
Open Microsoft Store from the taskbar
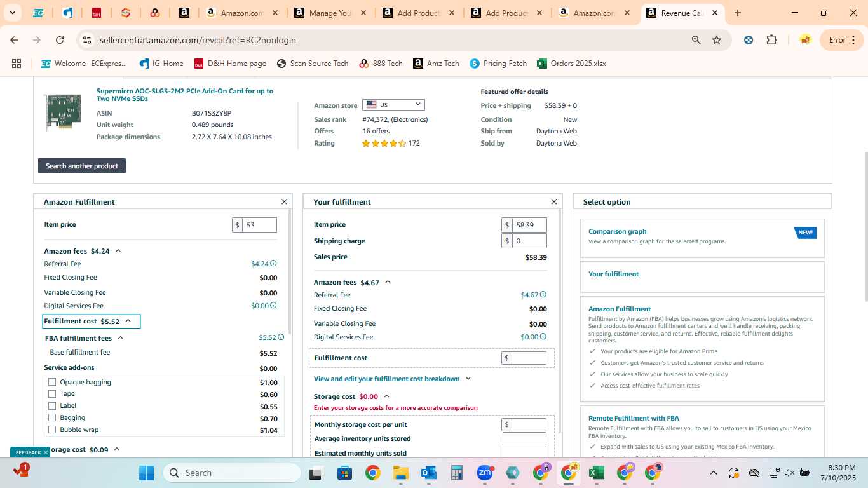pyautogui.click(x=344, y=473)
